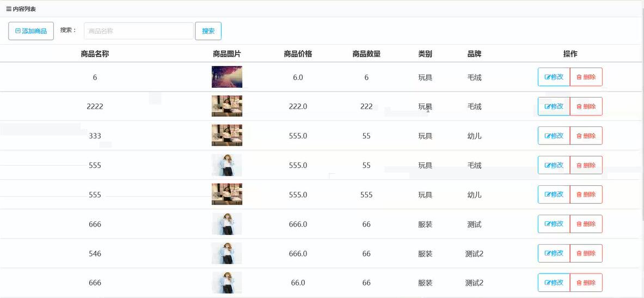Viewport: 644px width, 298px height.
Task: Modify product 333 using 修改 button
Action: tap(554, 136)
